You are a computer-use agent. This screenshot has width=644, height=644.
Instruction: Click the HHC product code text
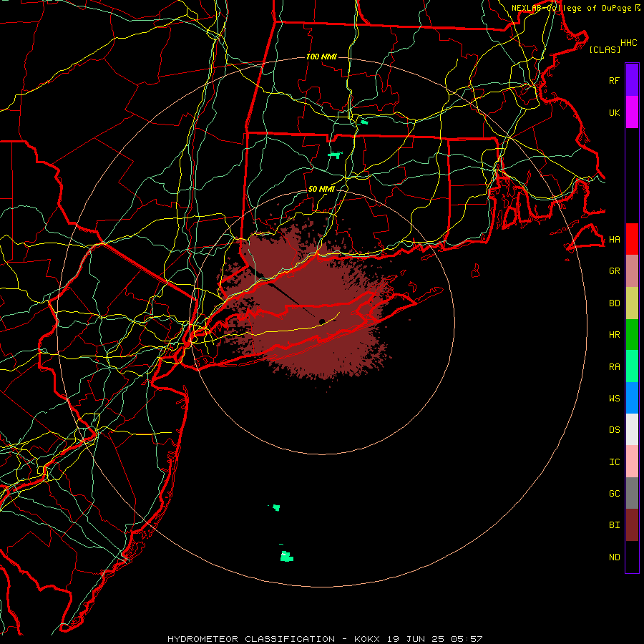click(x=629, y=43)
